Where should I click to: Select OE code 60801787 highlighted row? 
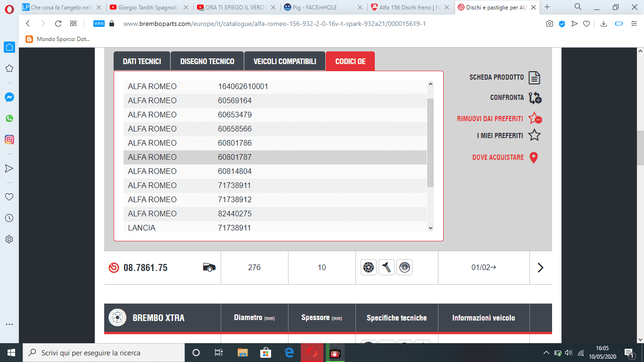[275, 157]
